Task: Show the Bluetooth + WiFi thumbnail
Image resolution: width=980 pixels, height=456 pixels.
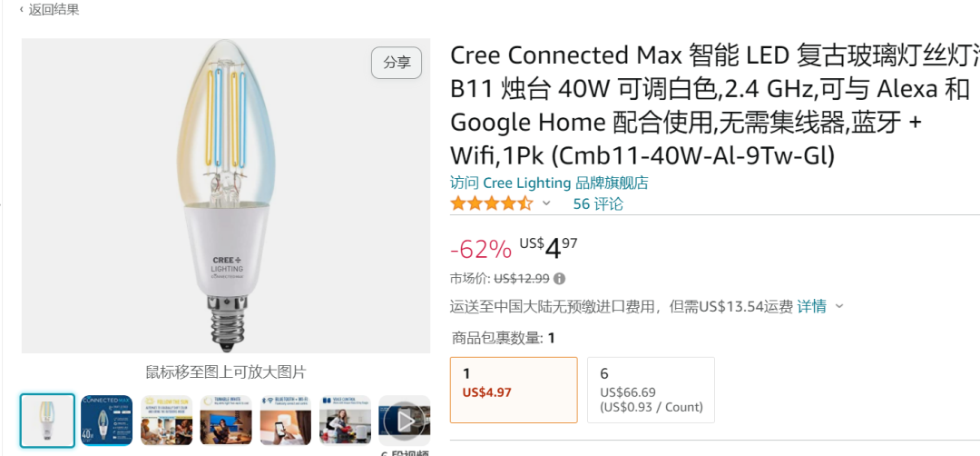Action: click(285, 420)
